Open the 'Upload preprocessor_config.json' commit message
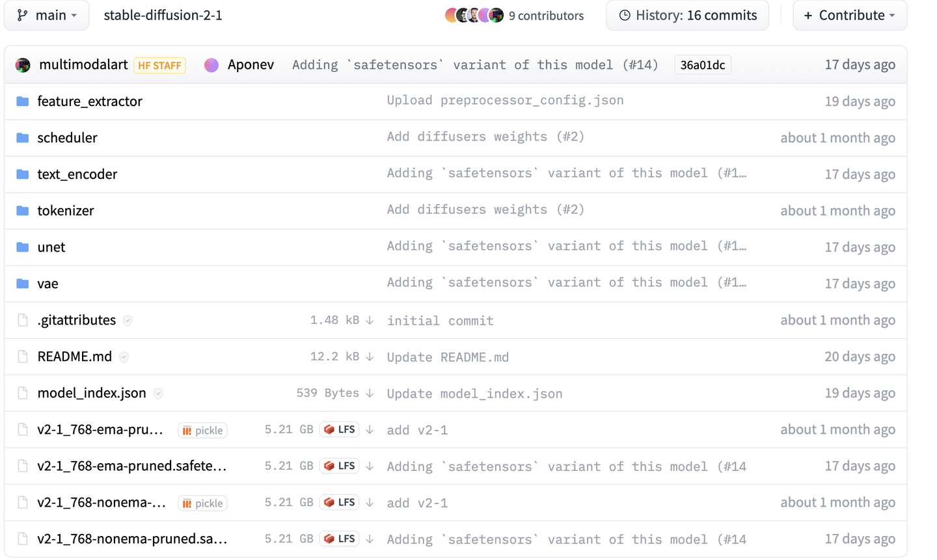The height and width of the screenshot is (560, 937). [506, 100]
